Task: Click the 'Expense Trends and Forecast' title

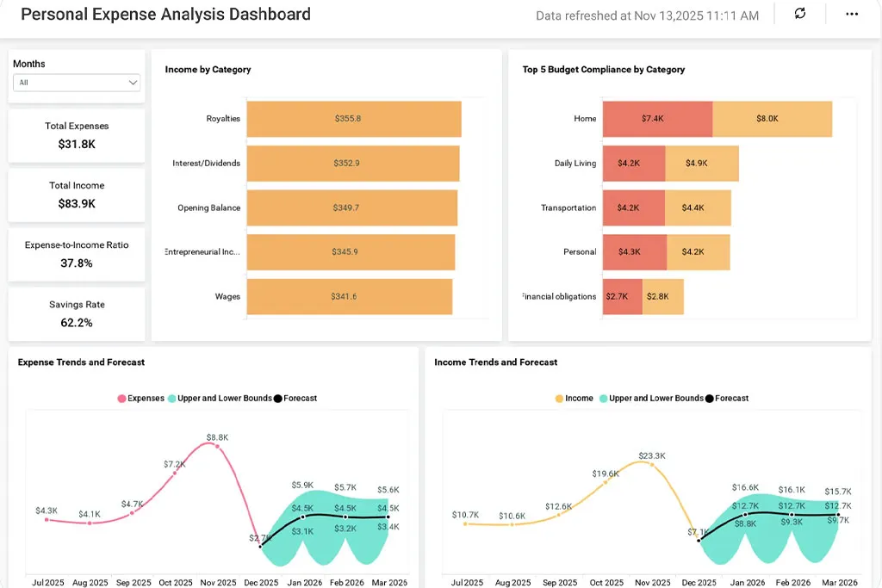Action: tap(81, 362)
